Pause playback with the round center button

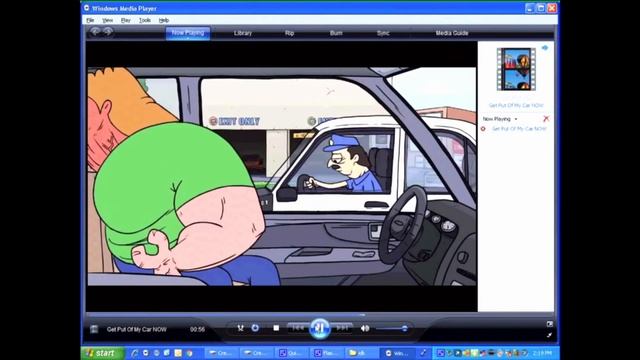point(320,328)
